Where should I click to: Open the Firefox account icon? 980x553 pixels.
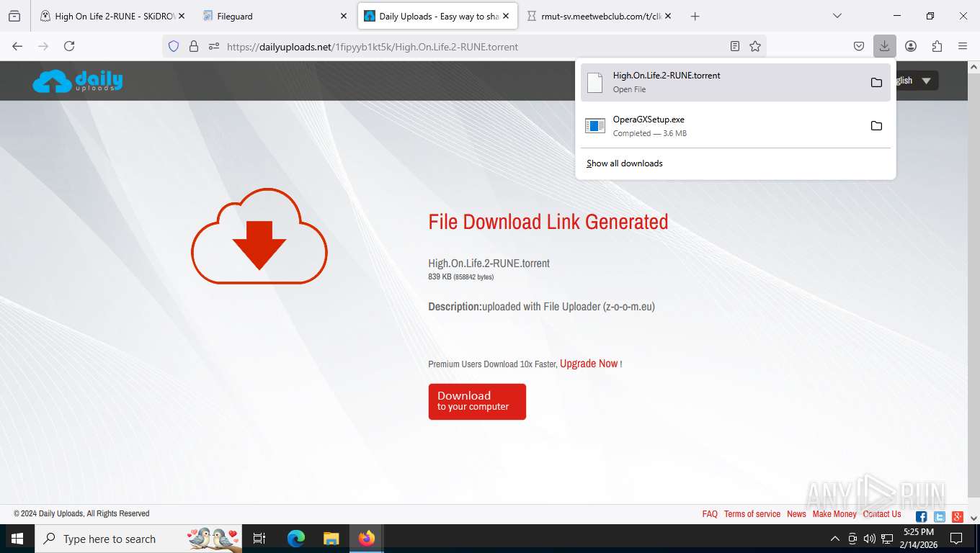point(911,46)
